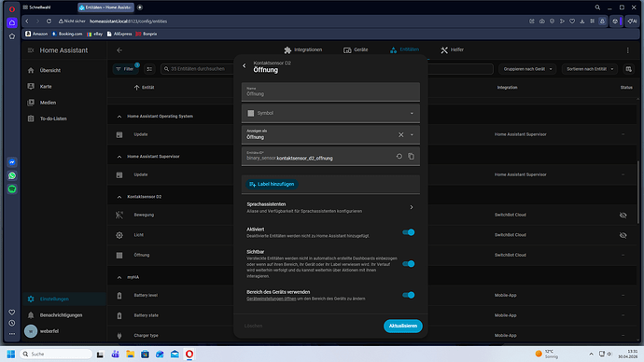Switch to the Integrationen tab

[x=303, y=49]
